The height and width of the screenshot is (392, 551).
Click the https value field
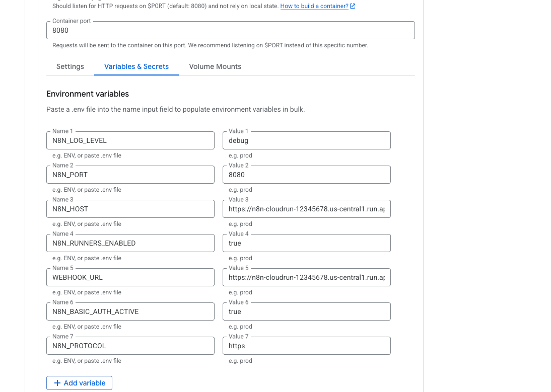click(306, 346)
